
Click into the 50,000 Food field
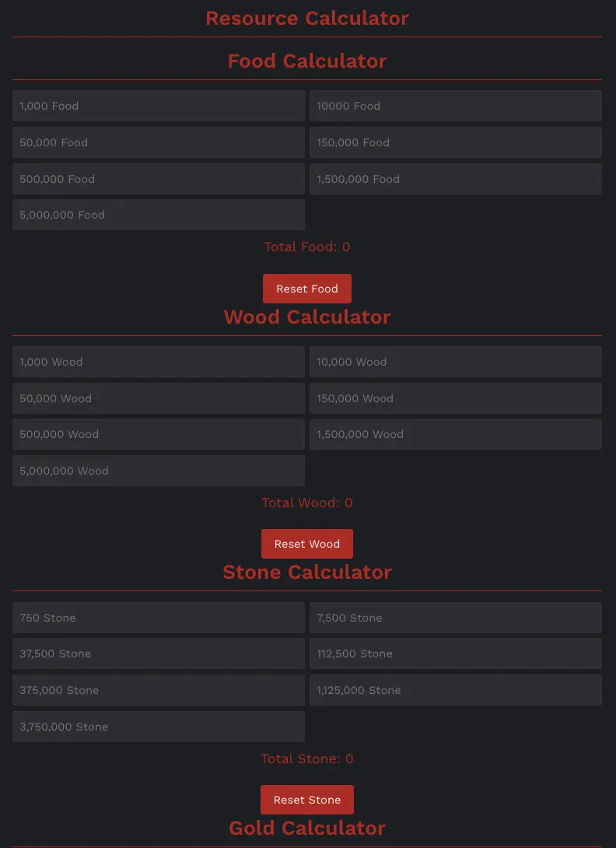tap(159, 142)
